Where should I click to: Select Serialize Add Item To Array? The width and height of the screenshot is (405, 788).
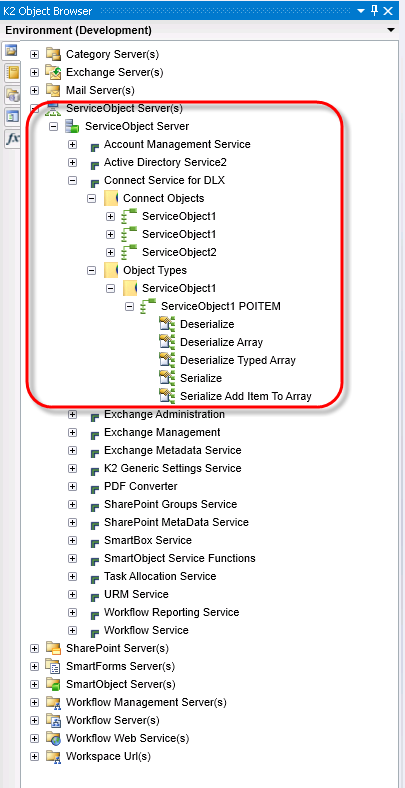click(x=246, y=396)
